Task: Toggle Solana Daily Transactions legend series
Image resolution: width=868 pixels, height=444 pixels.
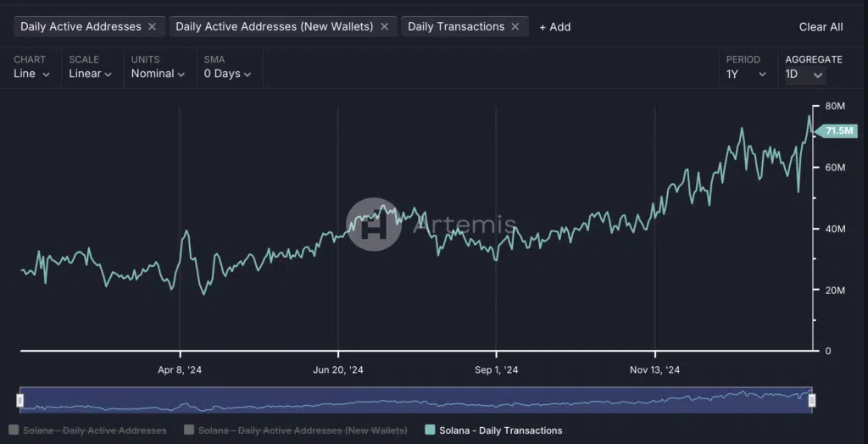Action: (x=493, y=430)
